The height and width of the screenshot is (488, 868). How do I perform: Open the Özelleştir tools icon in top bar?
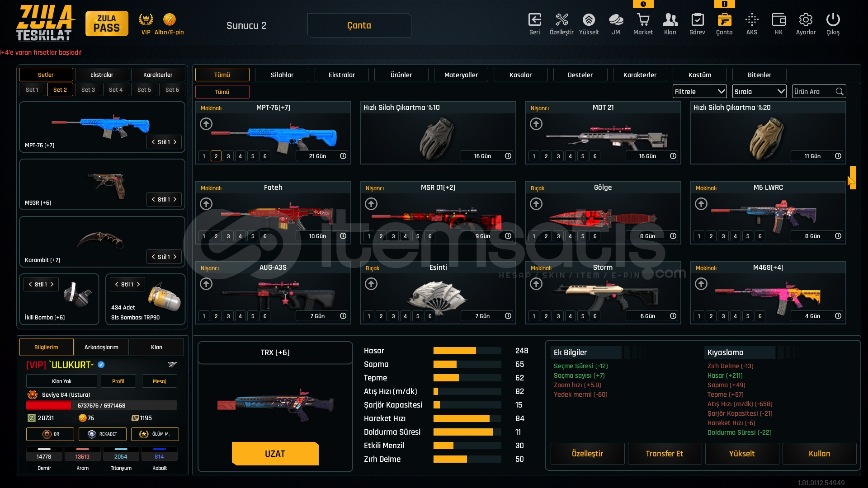pos(561,20)
